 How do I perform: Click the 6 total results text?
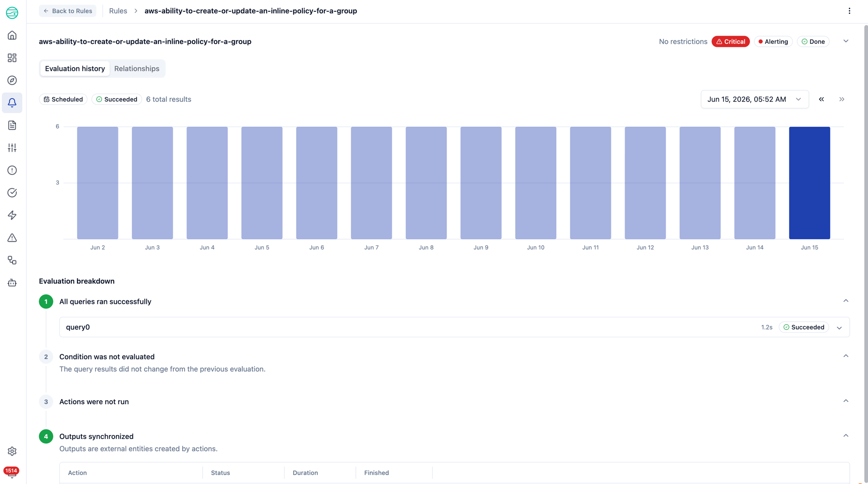(168, 99)
